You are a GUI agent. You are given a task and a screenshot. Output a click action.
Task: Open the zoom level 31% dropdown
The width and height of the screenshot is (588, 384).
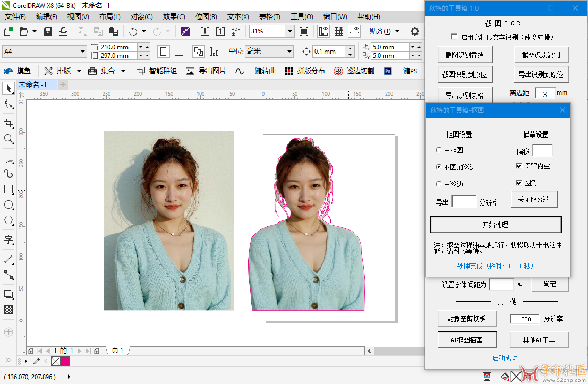coord(289,31)
